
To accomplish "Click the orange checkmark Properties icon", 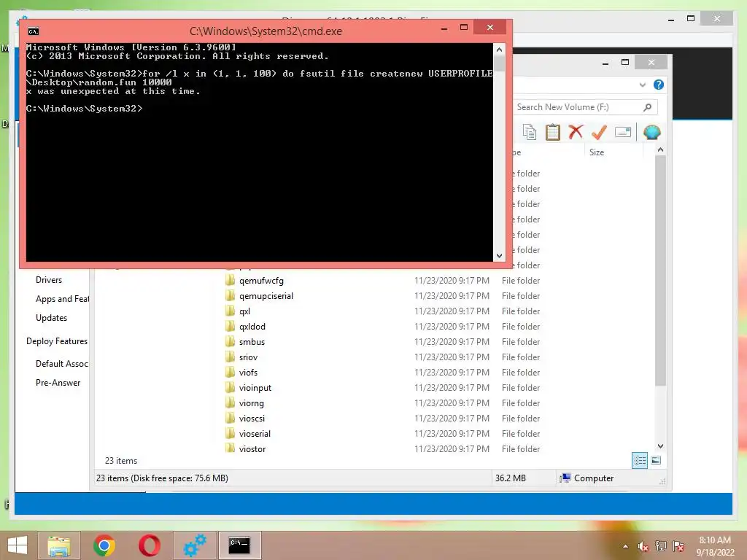I will pos(599,132).
